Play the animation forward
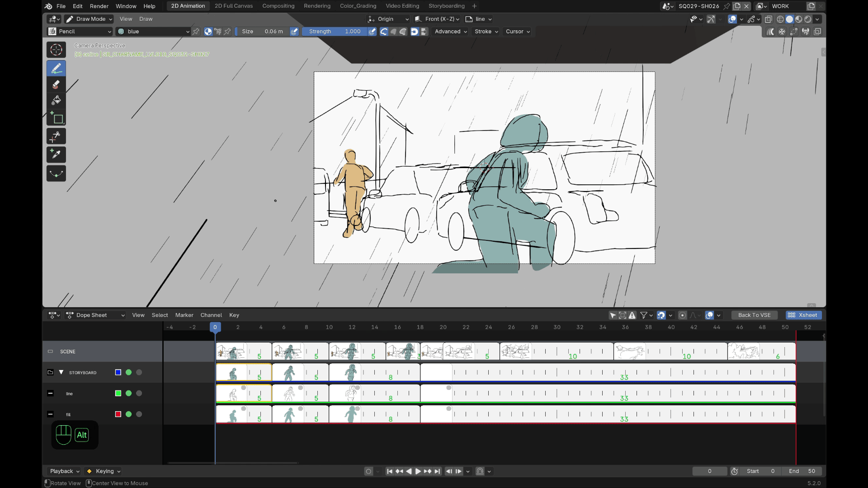868x488 pixels. point(418,471)
